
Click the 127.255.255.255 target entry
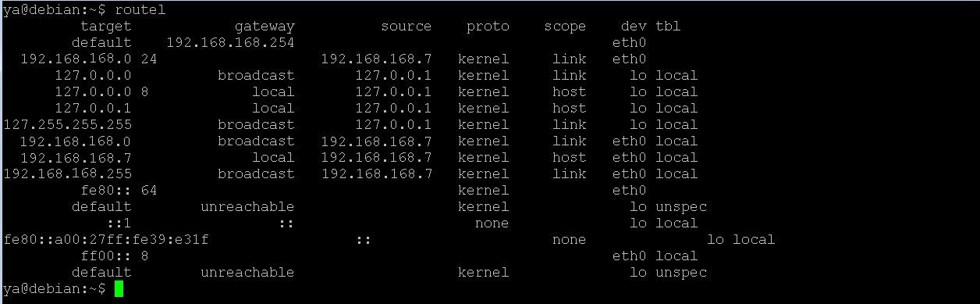[68, 125]
